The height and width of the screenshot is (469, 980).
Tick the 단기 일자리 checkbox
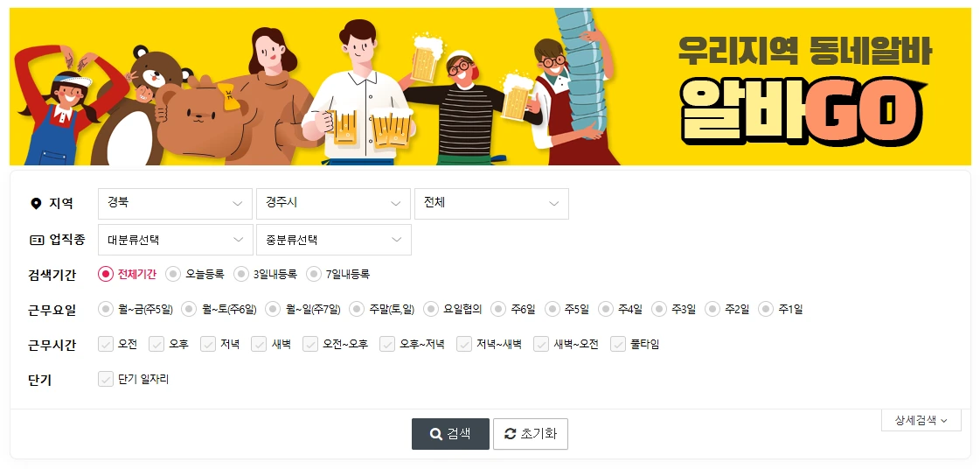tap(106, 379)
